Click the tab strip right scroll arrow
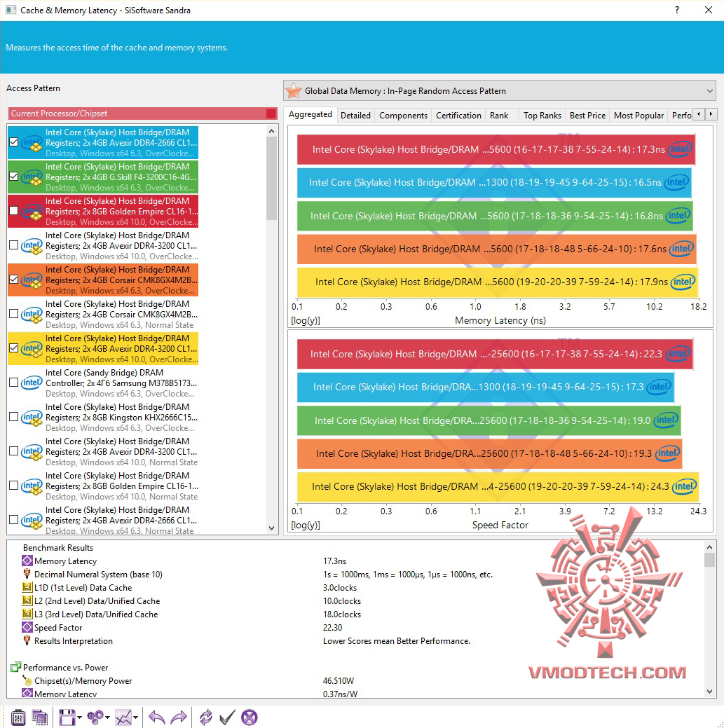724x728 pixels. [711, 114]
